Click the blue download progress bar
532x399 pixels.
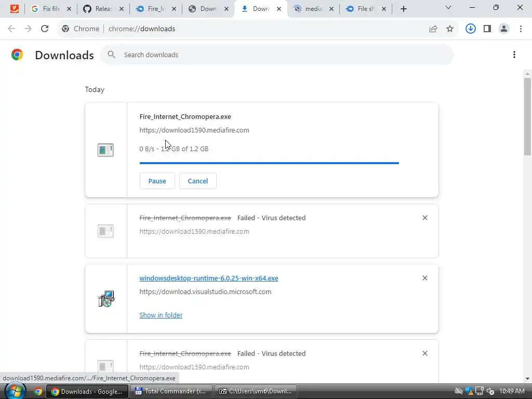tap(269, 163)
